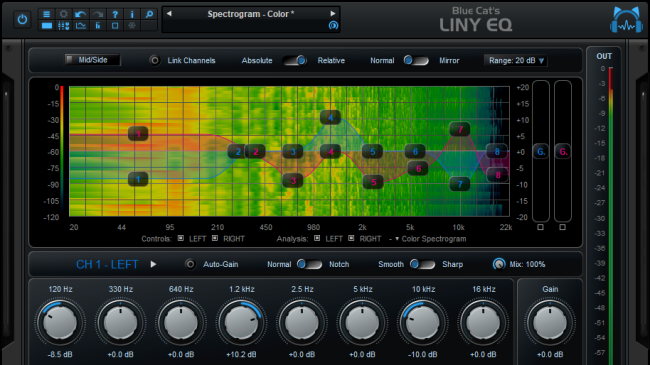Select blue band 6 handle on graph
The image size is (650, 365).
(415, 151)
